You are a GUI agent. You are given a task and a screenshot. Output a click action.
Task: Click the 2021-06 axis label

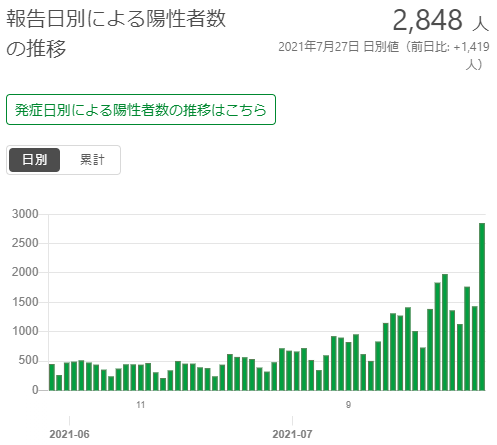tap(69, 434)
